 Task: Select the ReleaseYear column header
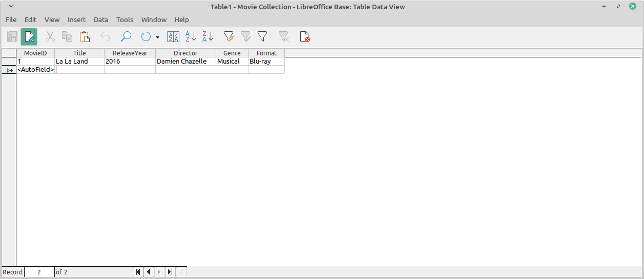point(130,53)
